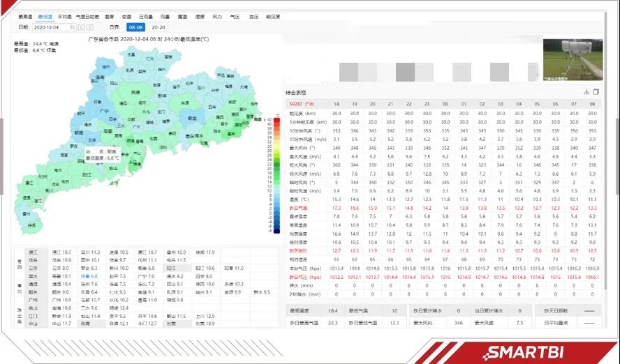Click the date field showing 2020-12-04
The height and width of the screenshot is (364, 620).
pos(54,27)
